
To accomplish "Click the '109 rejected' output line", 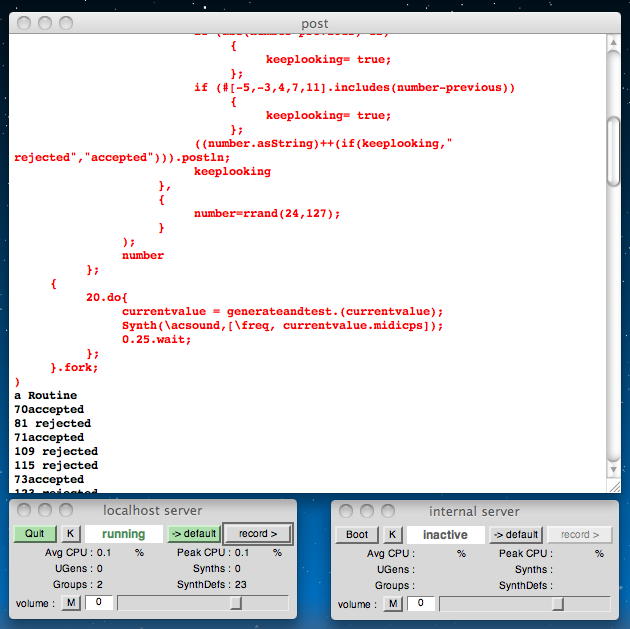I will coord(56,451).
